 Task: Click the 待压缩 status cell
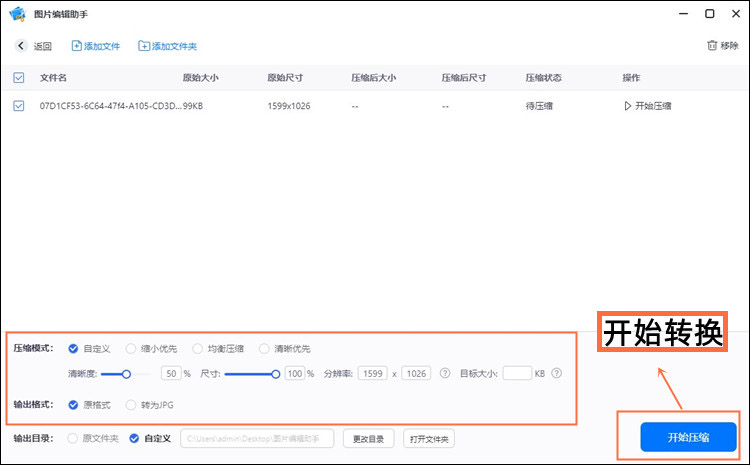tap(539, 106)
